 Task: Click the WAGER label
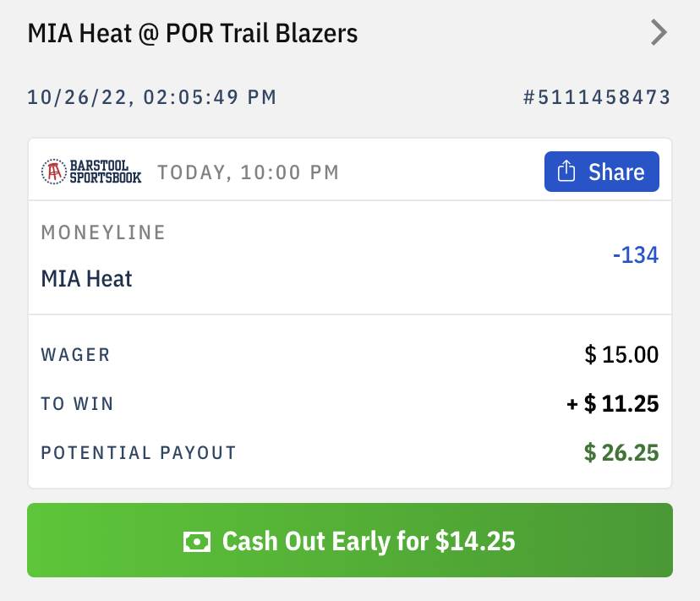[x=75, y=354]
